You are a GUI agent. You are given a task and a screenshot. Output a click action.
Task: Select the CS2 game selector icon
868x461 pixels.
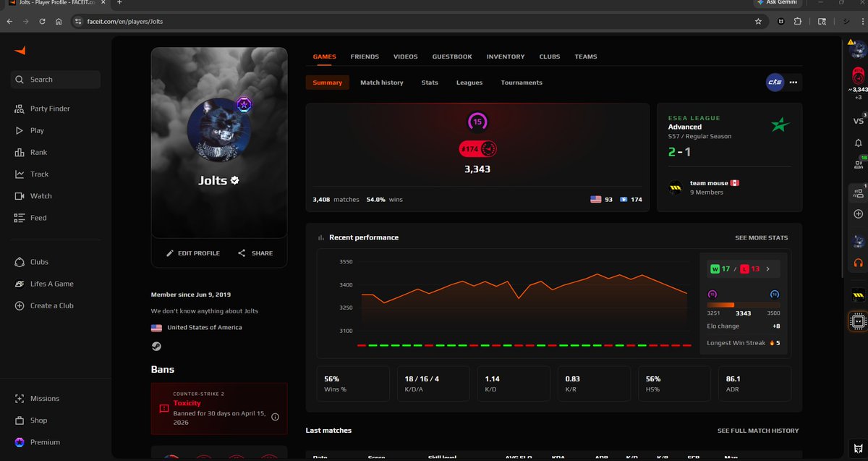tap(775, 83)
